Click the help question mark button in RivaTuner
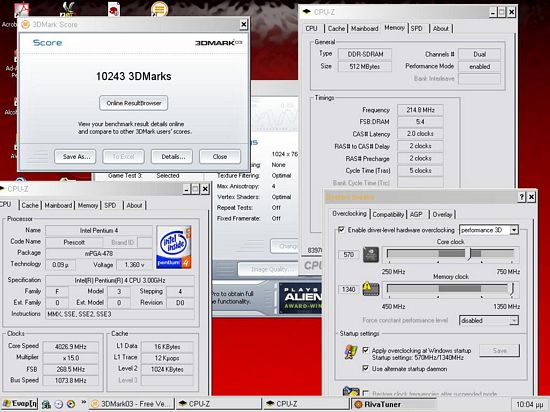This screenshot has height=412, width=550. 522,197
